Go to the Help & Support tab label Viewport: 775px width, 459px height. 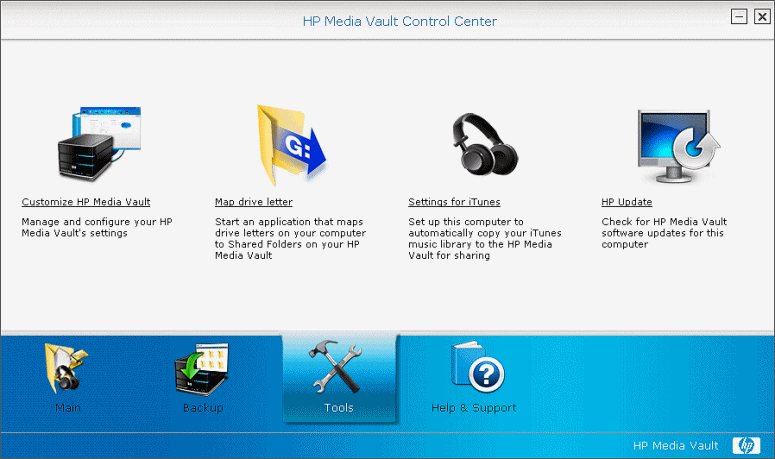[x=473, y=408]
